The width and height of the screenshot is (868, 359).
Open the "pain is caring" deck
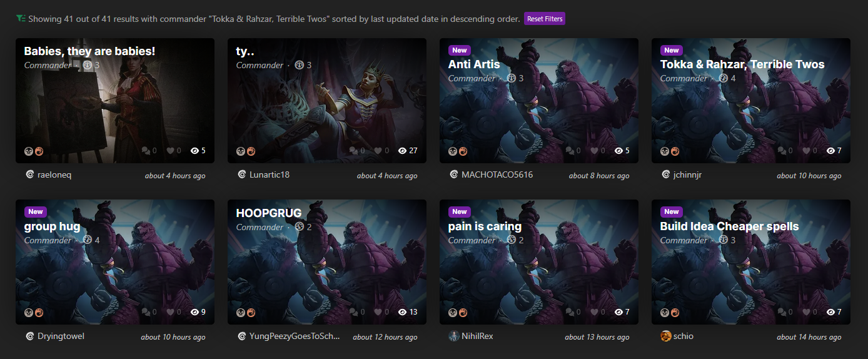pyautogui.click(x=485, y=226)
